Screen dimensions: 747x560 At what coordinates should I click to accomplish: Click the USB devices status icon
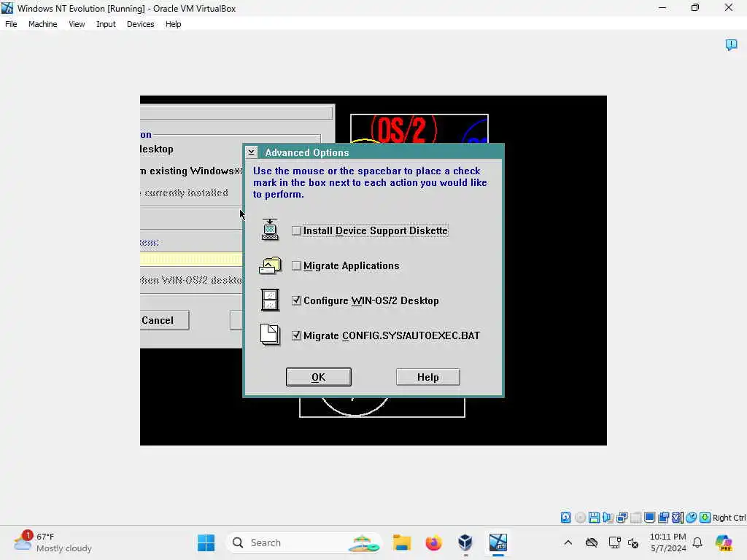[x=635, y=518]
